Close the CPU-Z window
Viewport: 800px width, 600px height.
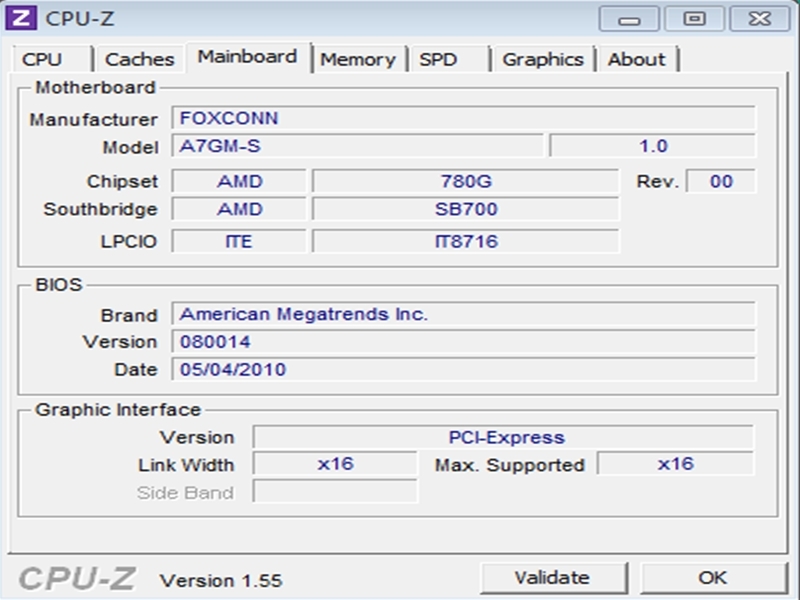pyautogui.click(x=760, y=19)
